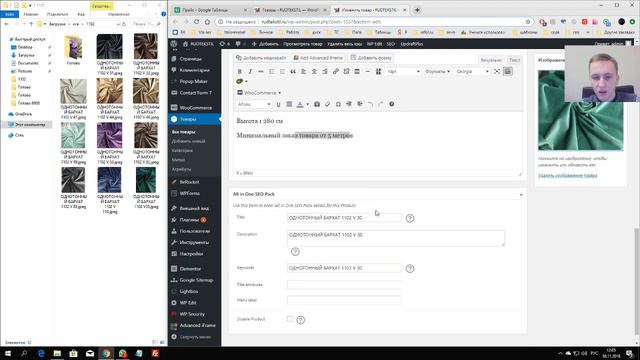Align text left in the editor
This screenshot has height=360, width=640.
coord(304,71)
